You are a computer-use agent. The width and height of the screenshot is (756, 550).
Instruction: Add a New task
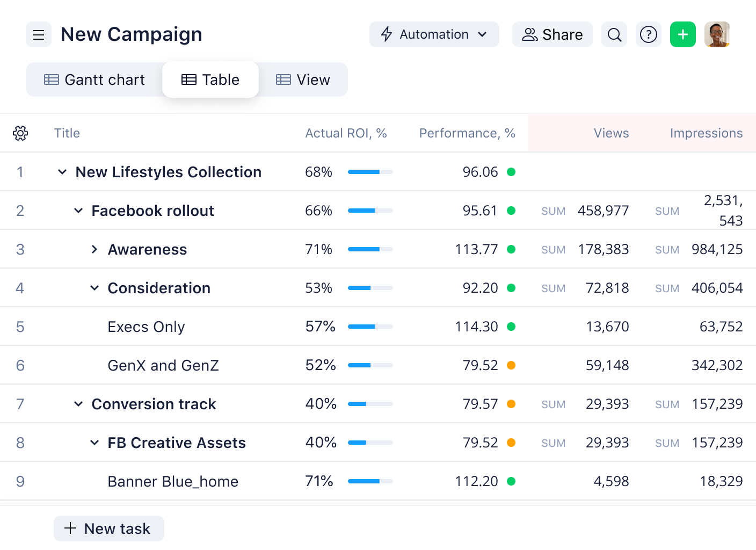click(108, 529)
